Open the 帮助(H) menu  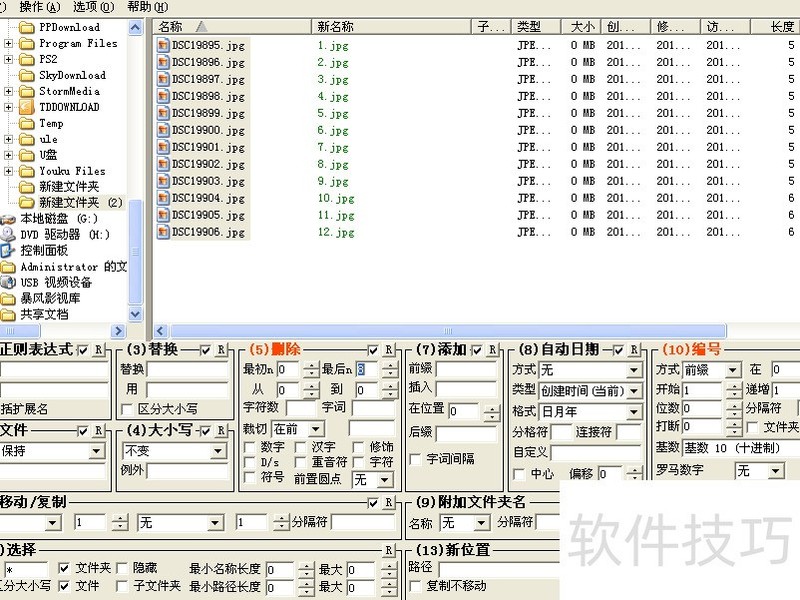point(147,7)
